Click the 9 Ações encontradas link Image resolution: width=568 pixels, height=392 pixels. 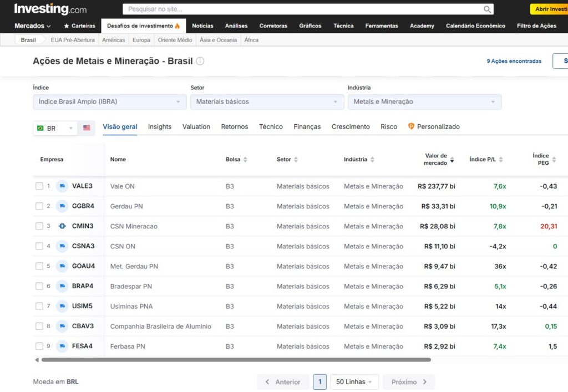click(514, 61)
